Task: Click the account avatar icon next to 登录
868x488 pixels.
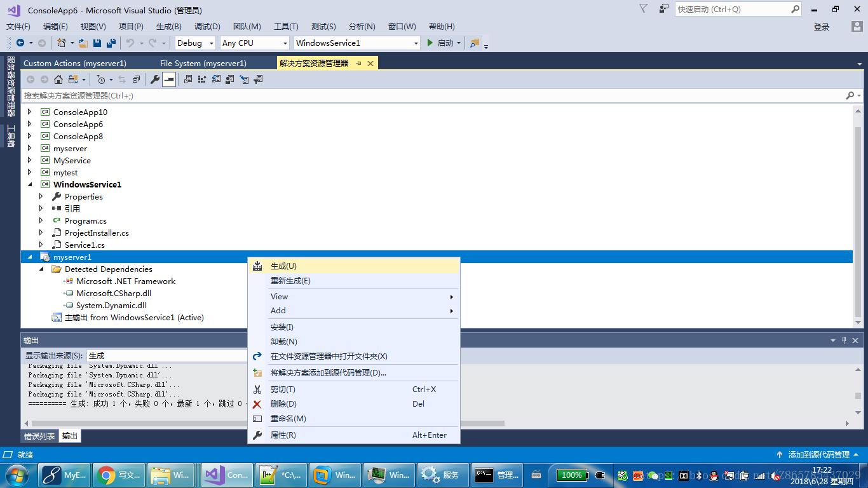Action: pyautogui.click(x=857, y=27)
